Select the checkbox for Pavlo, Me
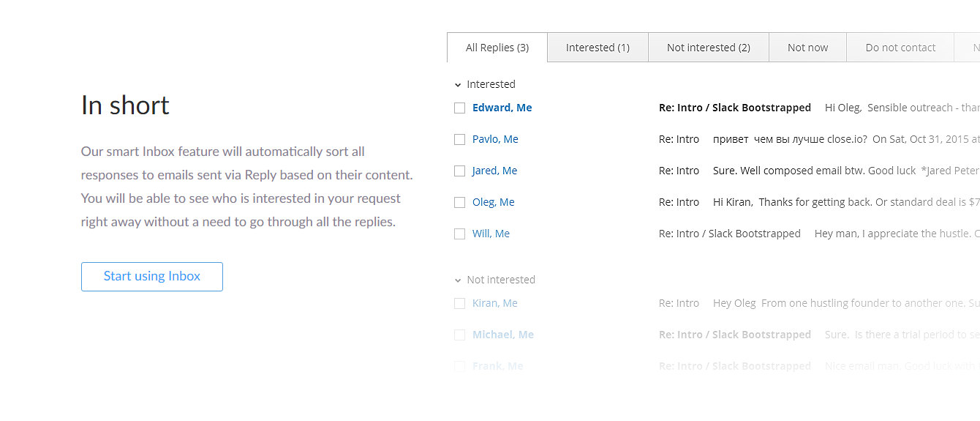Image resolution: width=980 pixels, height=421 pixels. pos(459,140)
